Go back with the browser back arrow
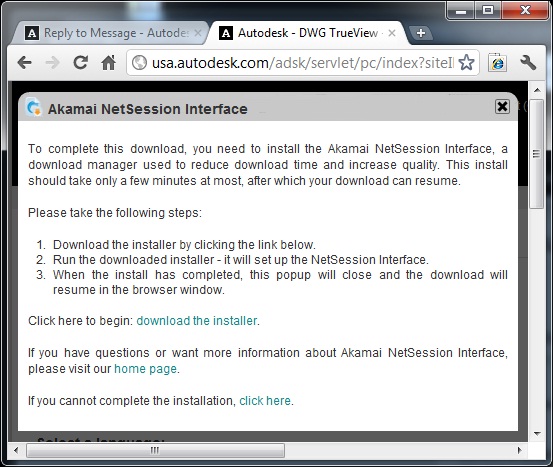Screen dimensions: 553x467 click(x=25, y=63)
